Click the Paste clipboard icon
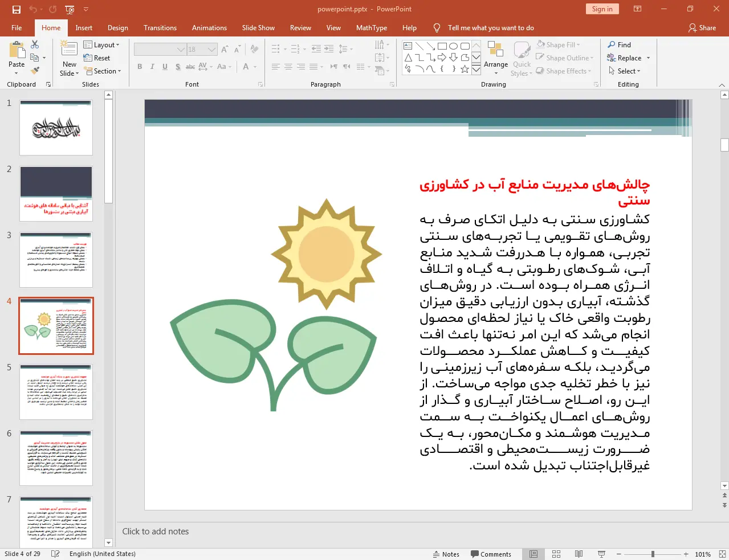This screenshot has width=729, height=560. (17, 51)
